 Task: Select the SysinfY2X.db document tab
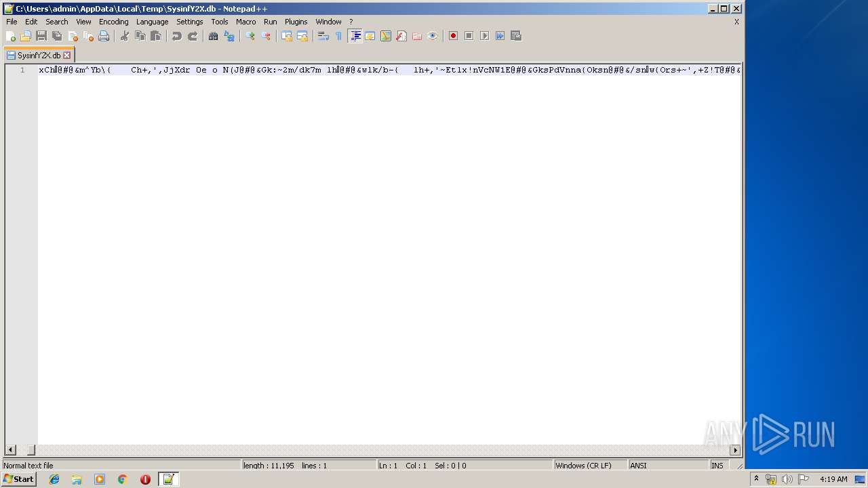pos(39,56)
